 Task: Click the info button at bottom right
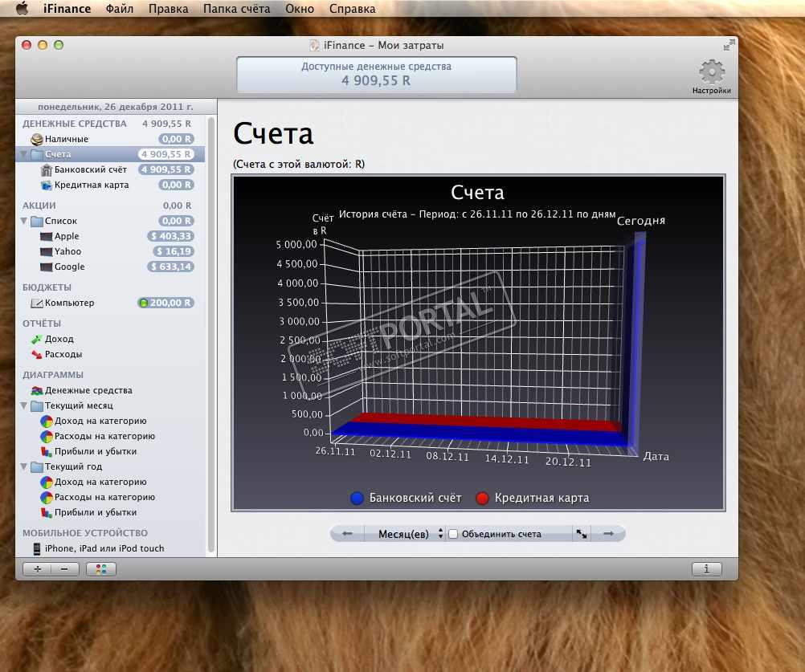pos(706,569)
